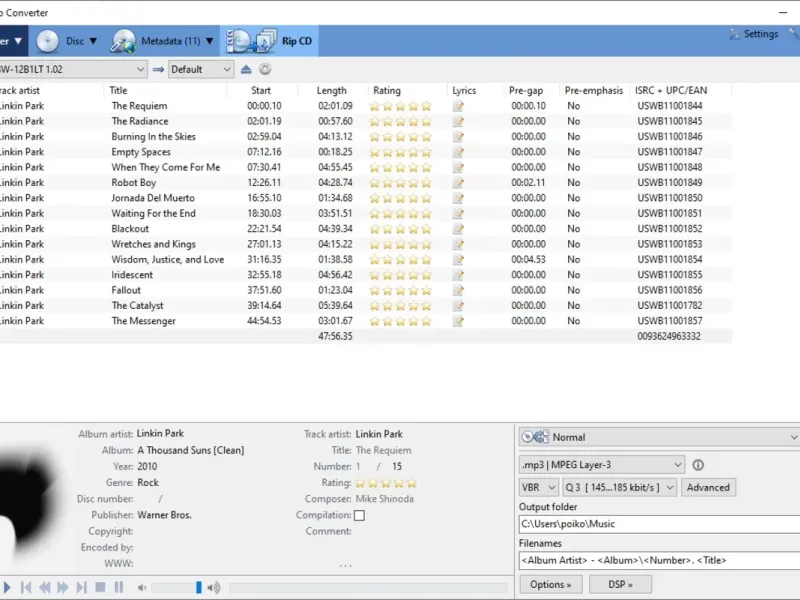Viewport: 800px width, 600px height.
Task: Click the volume slider handle
Action: pos(198,588)
